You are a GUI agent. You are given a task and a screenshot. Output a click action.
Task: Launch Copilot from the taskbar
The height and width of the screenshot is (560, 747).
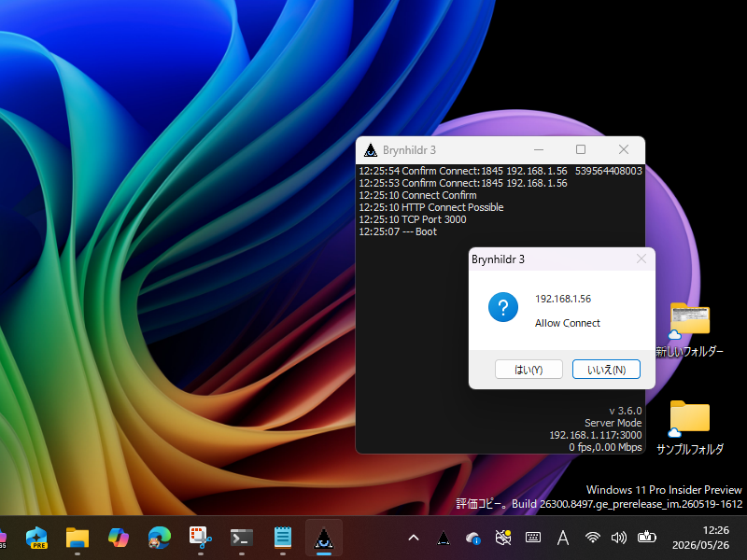pyautogui.click(x=119, y=539)
